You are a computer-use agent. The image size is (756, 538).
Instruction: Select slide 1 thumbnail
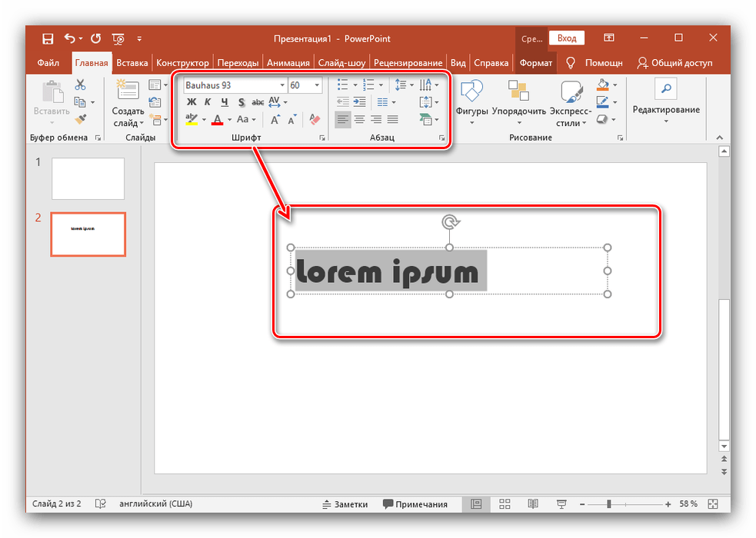(x=88, y=178)
